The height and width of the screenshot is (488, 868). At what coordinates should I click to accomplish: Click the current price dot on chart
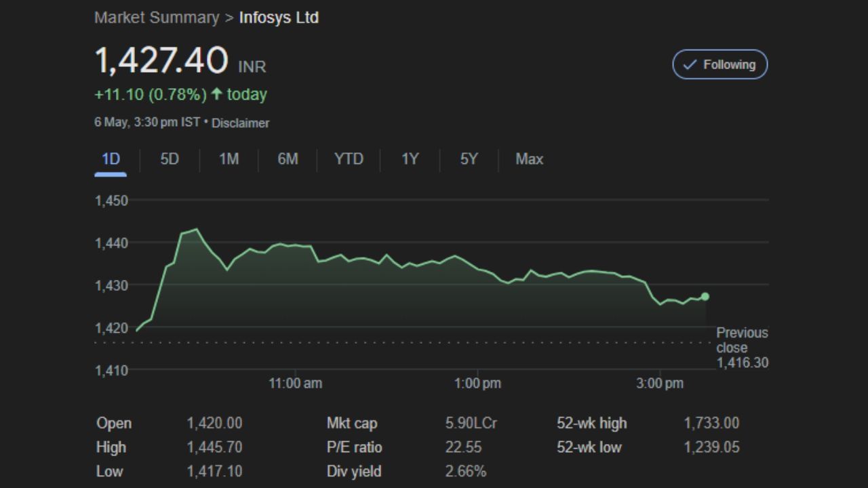coord(705,296)
